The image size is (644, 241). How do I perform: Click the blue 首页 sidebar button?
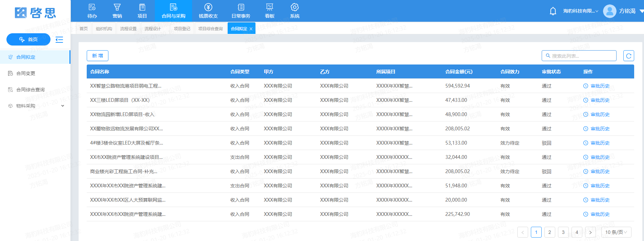pos(28,39)
